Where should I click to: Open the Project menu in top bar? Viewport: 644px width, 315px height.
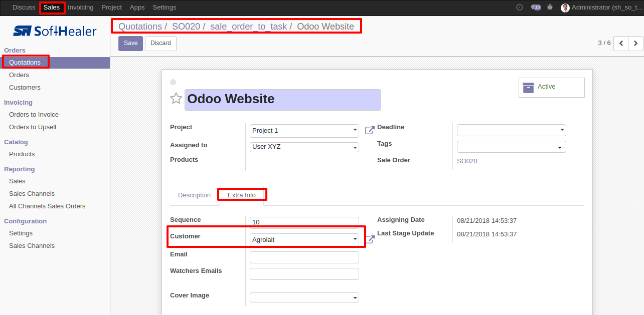click(x=111, y=8)
